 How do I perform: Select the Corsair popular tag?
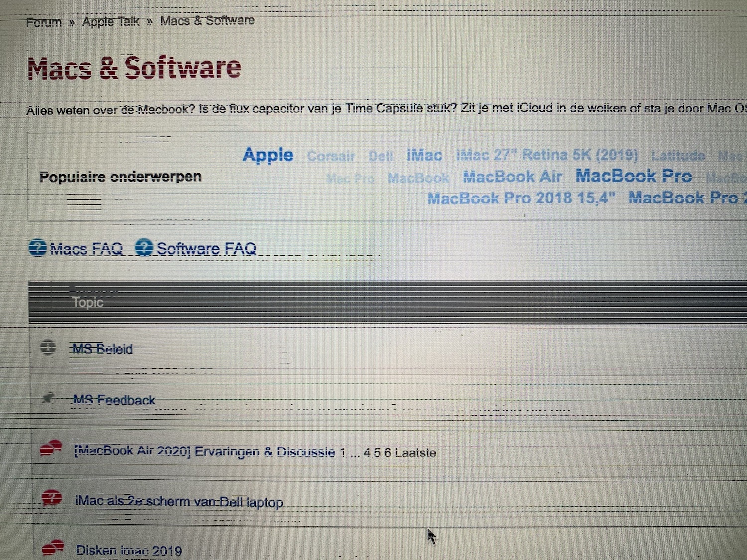click(331, 156)
